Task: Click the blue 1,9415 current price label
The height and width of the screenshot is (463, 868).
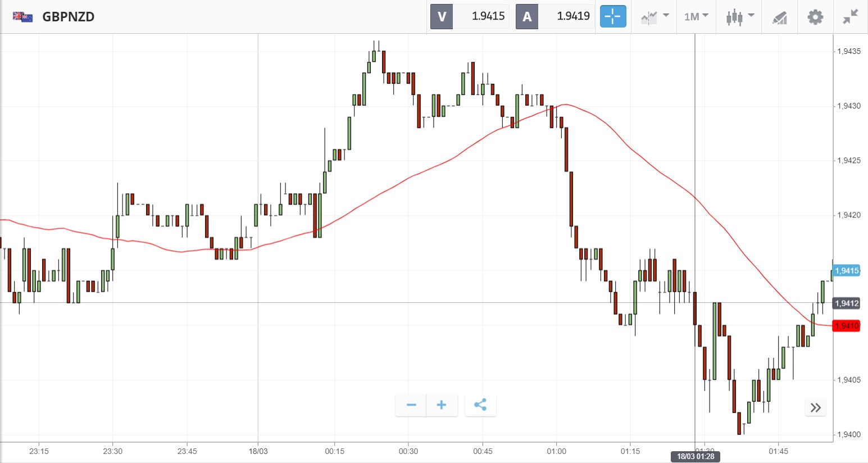Action: click(846, 271)
